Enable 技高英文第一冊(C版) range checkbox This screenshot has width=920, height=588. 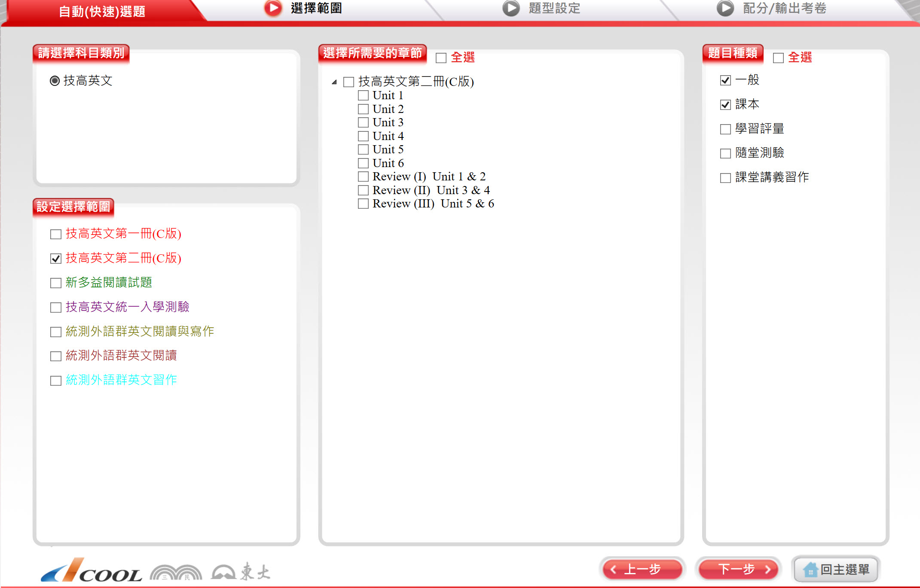tap(56, 234)
